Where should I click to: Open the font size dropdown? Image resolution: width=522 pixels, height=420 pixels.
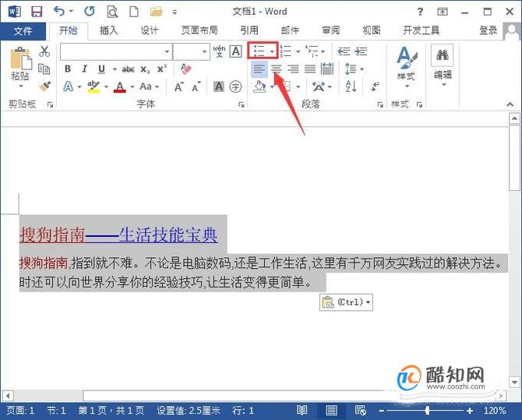pos(204,51)
